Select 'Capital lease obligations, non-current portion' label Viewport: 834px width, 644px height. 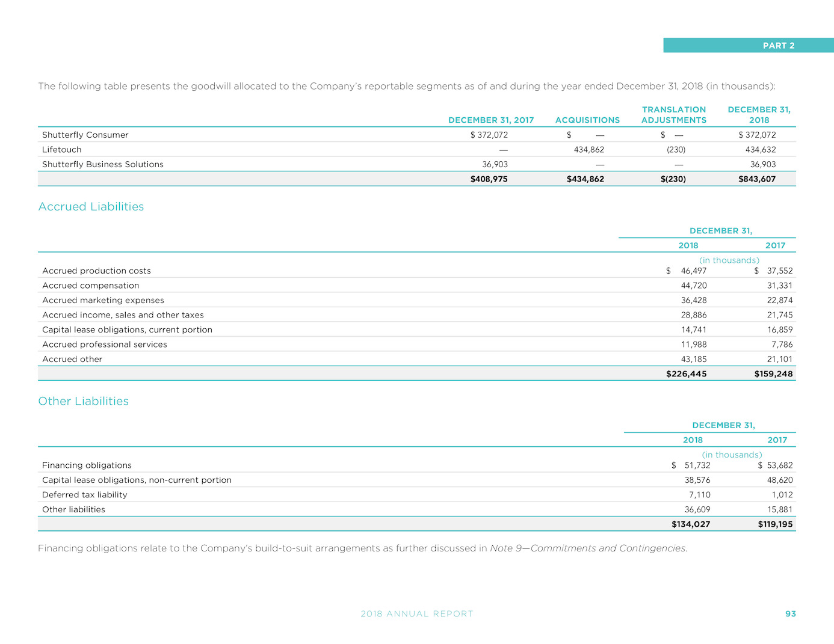click(x=137, y=480)
